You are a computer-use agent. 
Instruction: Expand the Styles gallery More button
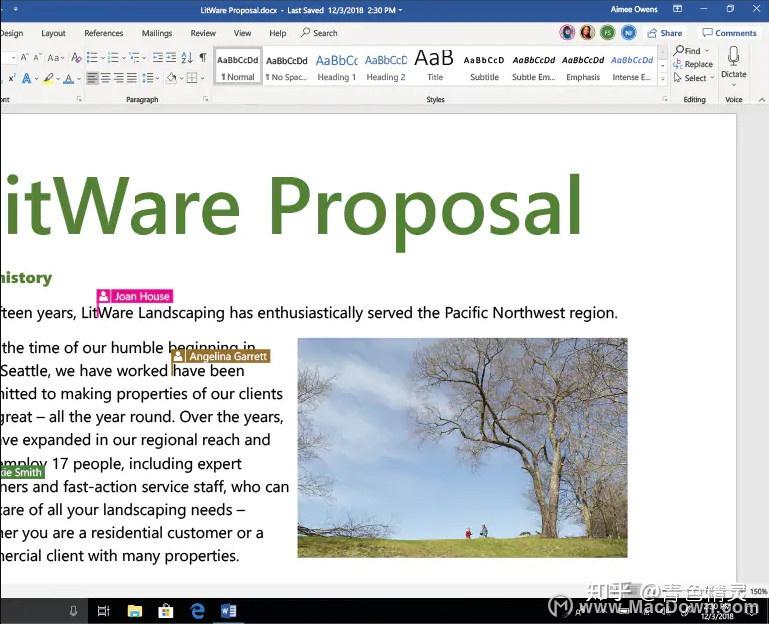coord(663,78)
